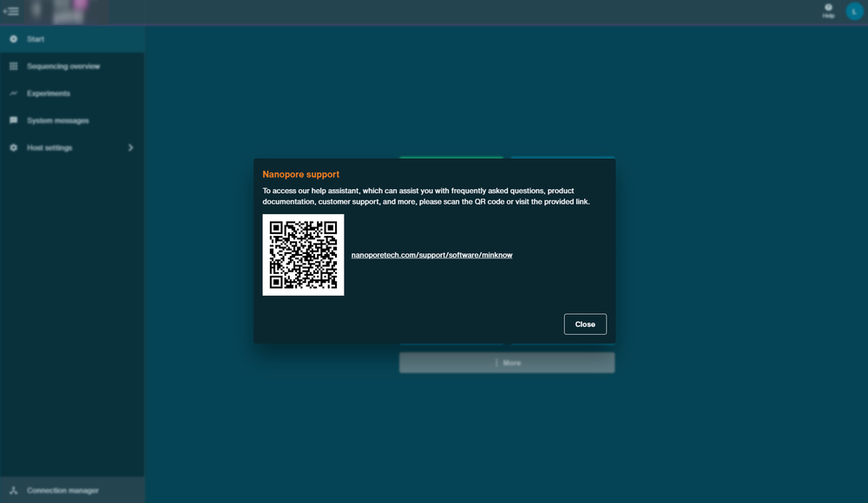
Task: Click the Host settings gear icon
Action: (x=13, y=147)
